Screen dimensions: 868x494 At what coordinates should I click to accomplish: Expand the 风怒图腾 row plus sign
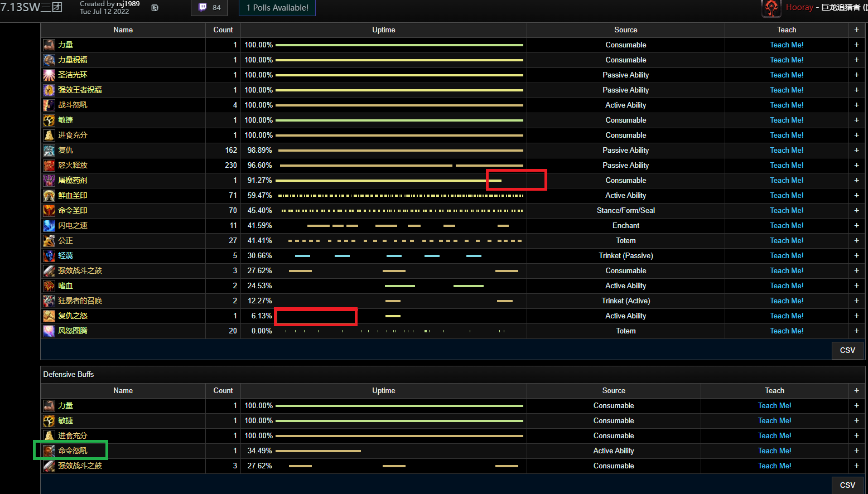coord(856,331)
